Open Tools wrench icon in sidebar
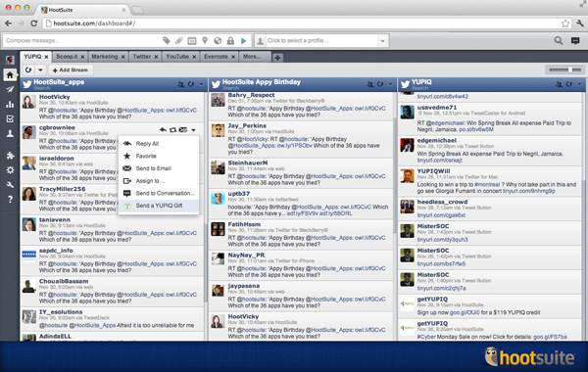This screenshot has height=372, width=588. point(10,185)
